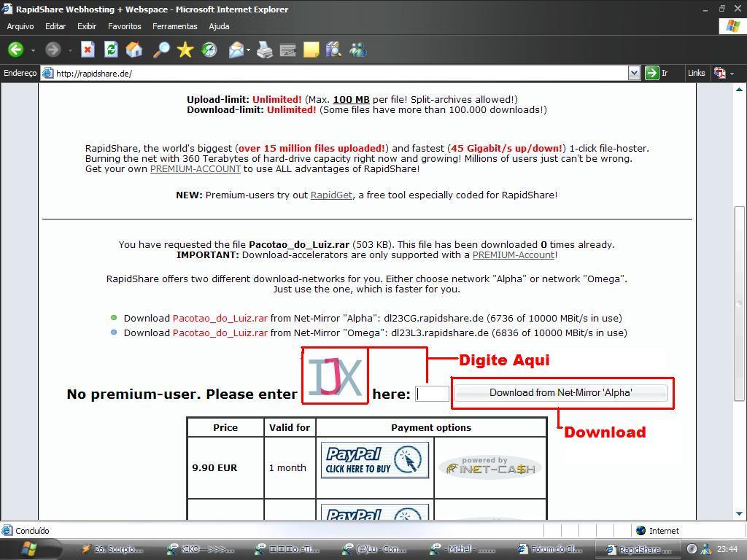Open the Back button history dropdown arrow
The height and width of the screenshot is (560, 747).
click(33, 50)
